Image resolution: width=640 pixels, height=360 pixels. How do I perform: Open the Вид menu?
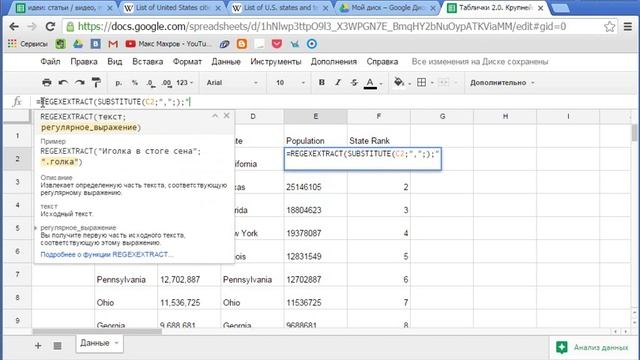pyautogui.click(x=115, y=62)
